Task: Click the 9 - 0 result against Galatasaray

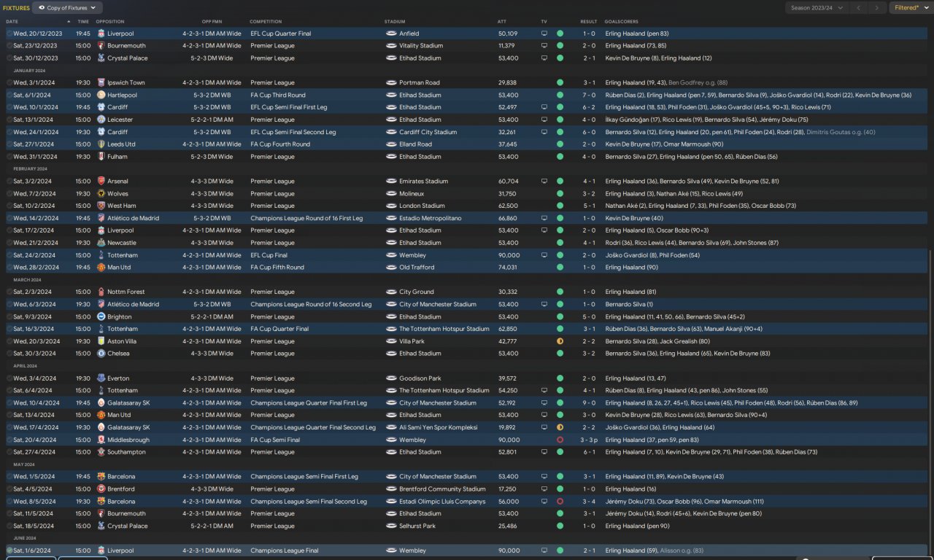Action: pos(588,403)
